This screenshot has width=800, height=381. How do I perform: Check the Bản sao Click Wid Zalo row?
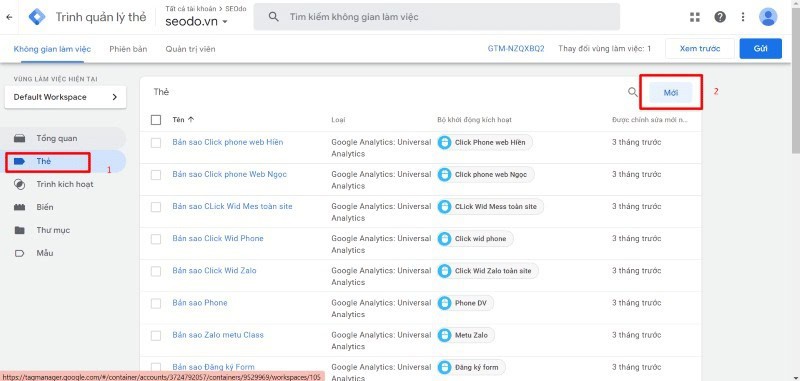coord(156,271)
